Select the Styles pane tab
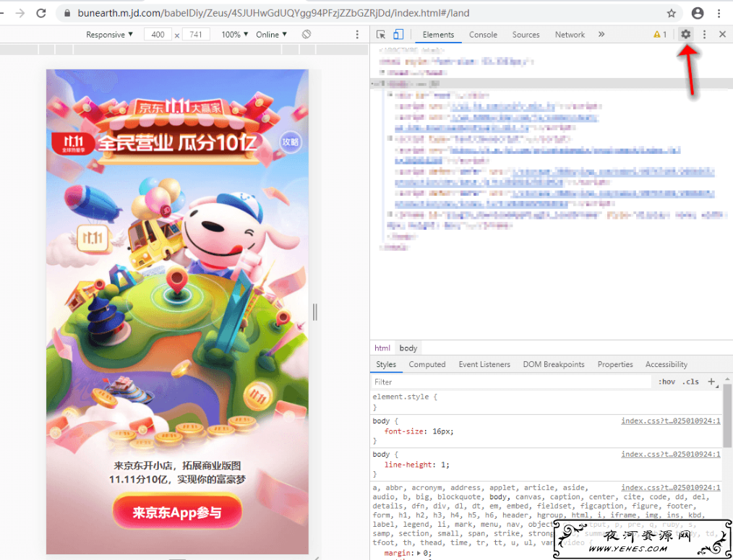 [x=386, y=364]
